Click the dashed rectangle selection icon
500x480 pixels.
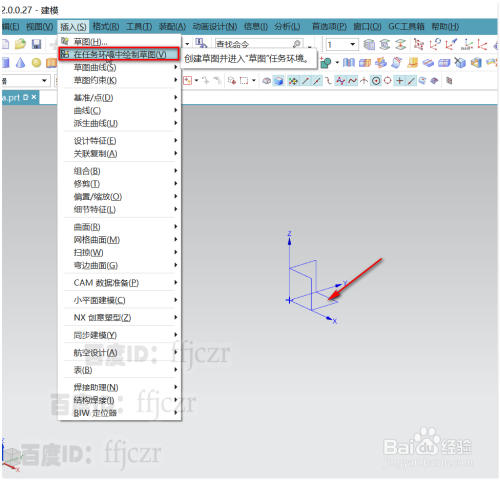click(x=244, y=81)
